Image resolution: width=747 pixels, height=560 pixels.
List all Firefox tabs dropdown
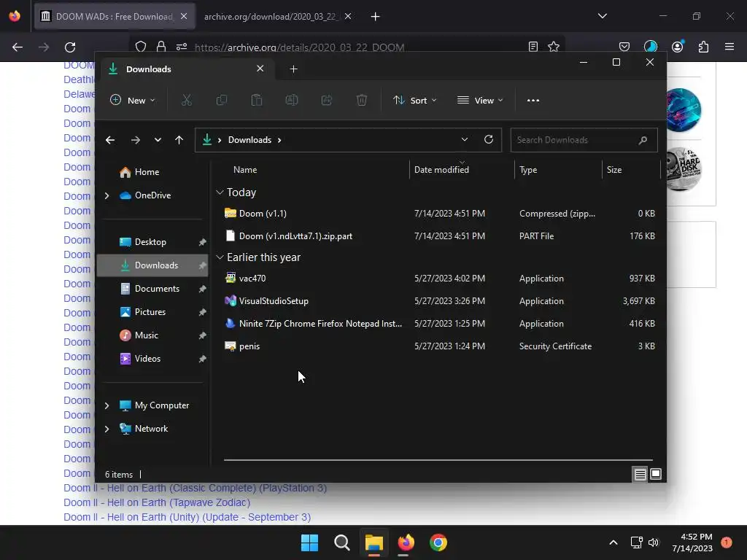coord(602,16)
